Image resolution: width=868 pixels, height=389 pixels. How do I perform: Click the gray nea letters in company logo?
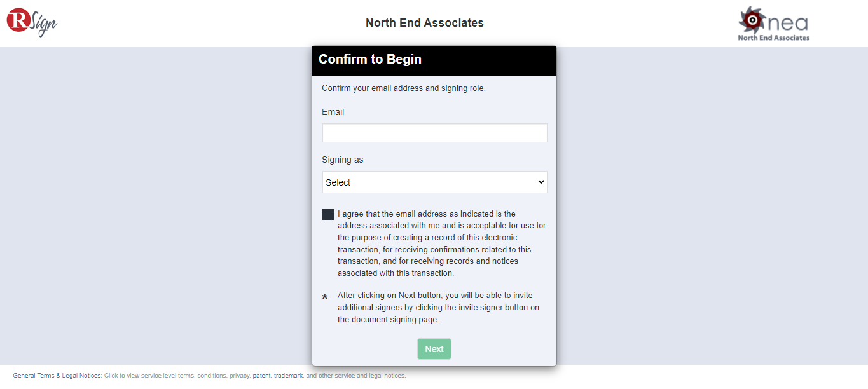click(788, 24)
